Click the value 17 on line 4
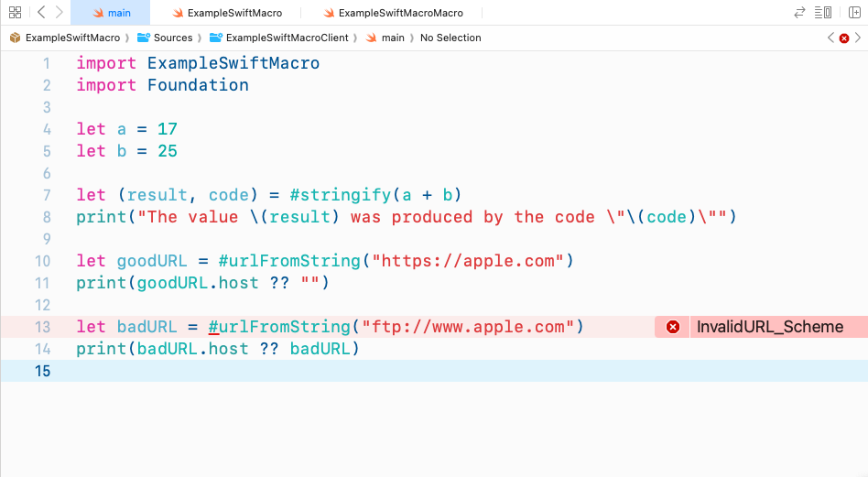 pyautogui.click(x=168, y=129)
